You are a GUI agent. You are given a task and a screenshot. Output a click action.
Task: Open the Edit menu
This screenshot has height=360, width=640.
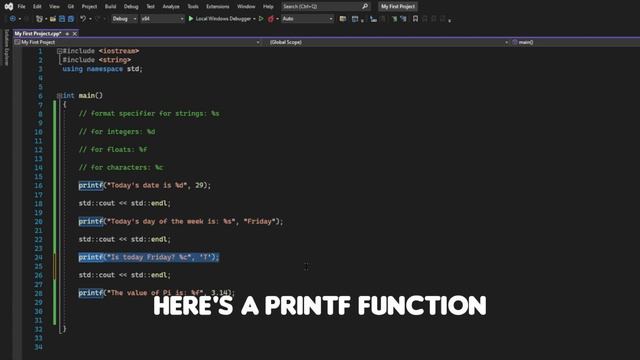tap(37, 7)
